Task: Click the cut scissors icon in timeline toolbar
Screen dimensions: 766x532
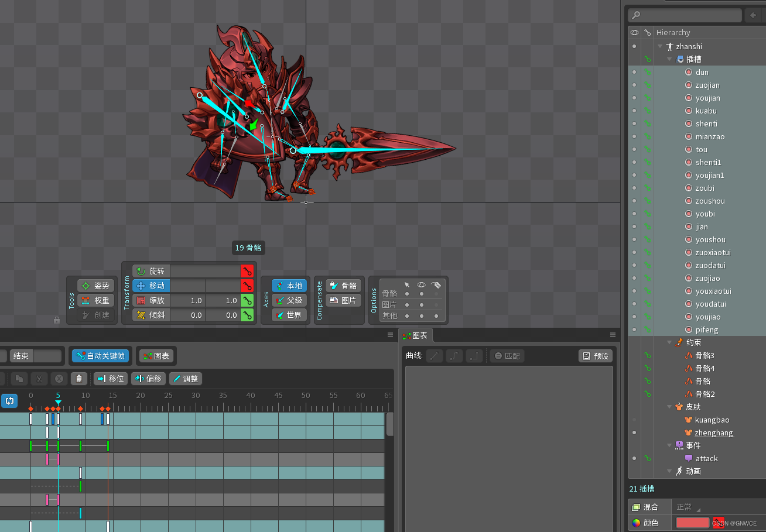Action: [x=39, y=379]
